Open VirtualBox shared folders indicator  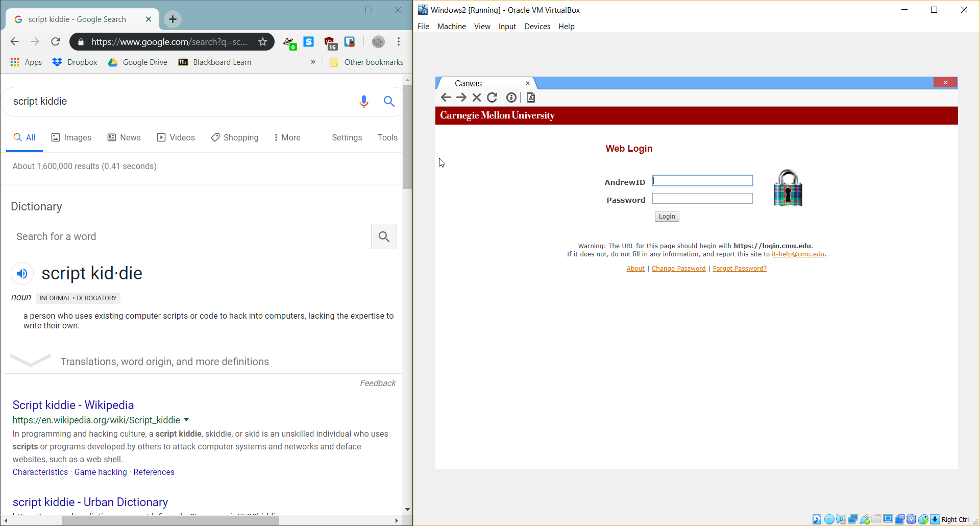click(x=876, y=519)
